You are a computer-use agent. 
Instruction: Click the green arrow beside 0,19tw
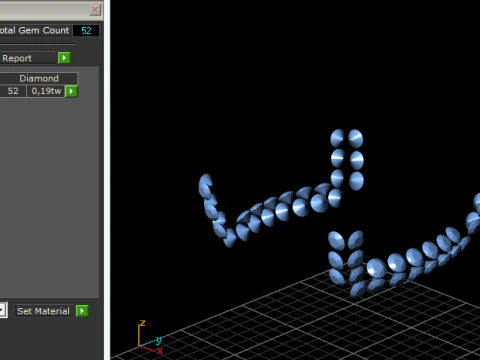[71, 91]
